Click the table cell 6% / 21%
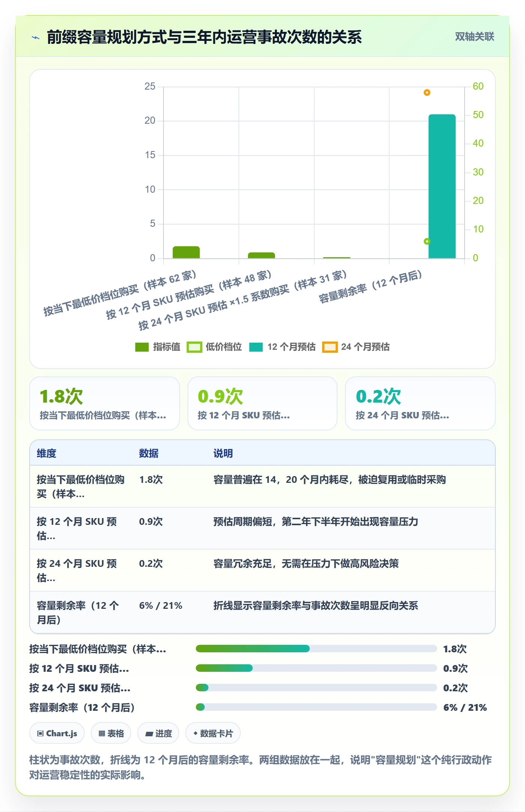 click(160, 605)
